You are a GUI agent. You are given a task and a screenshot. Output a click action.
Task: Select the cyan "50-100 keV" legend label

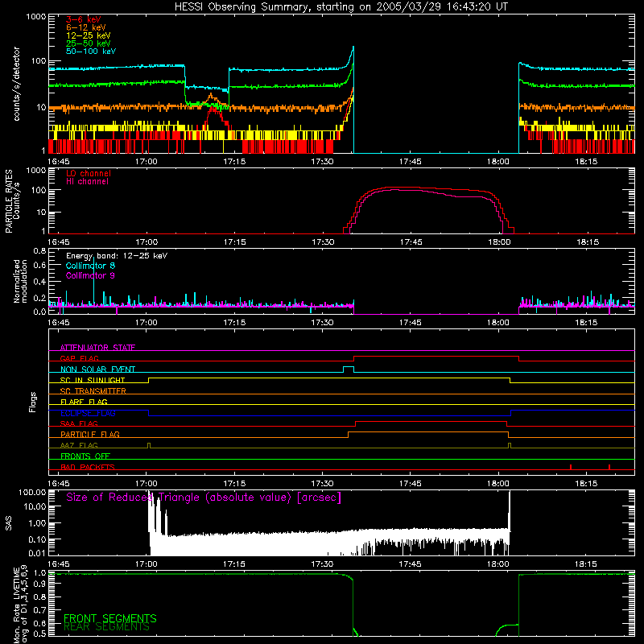[x=91, y=52]
